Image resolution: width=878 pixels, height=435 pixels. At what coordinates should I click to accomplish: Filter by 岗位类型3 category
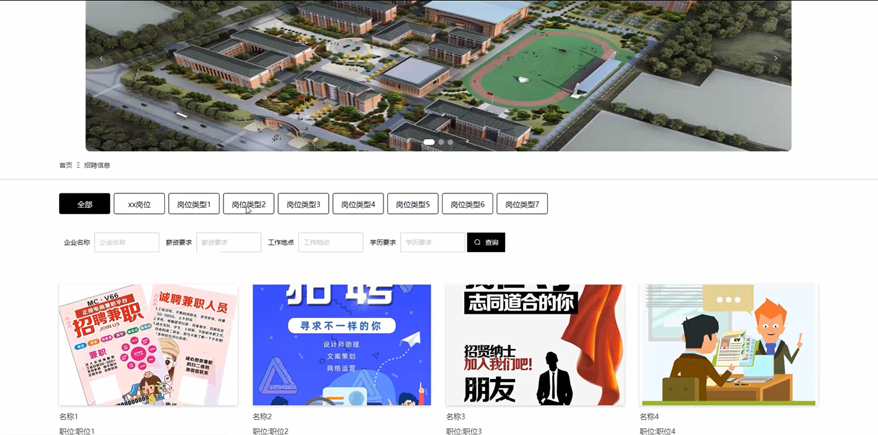(x=303, y=204)
